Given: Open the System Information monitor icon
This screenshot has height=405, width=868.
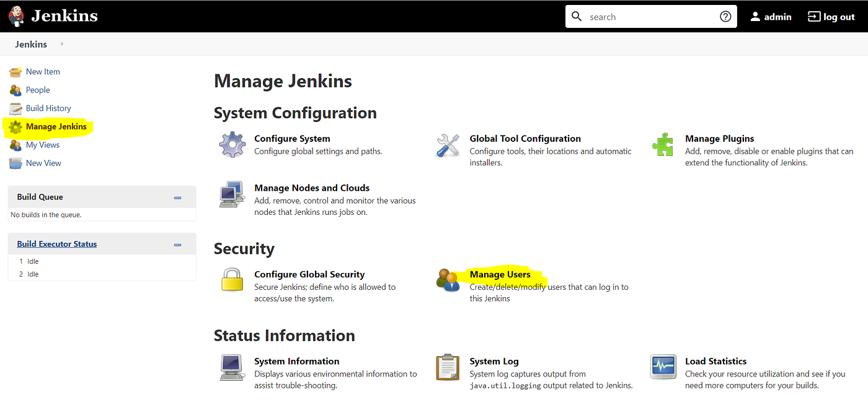Looking at the screenshot, I should [x=232, y=367].
